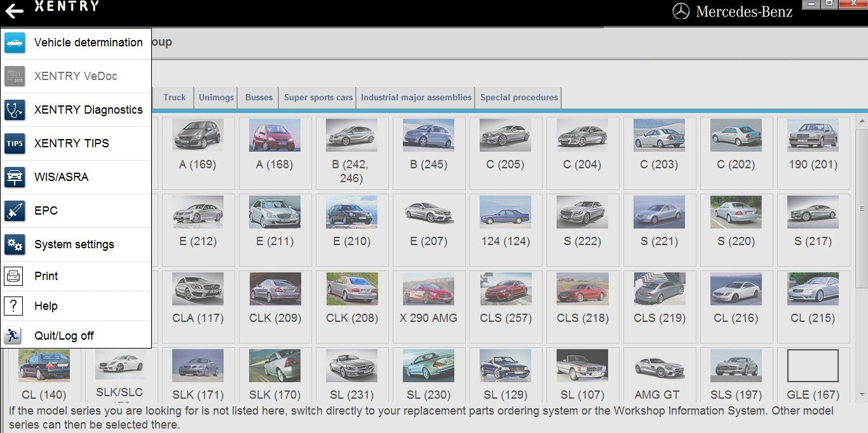Open the Help question mark icon
868x433 pixels.
14,306
